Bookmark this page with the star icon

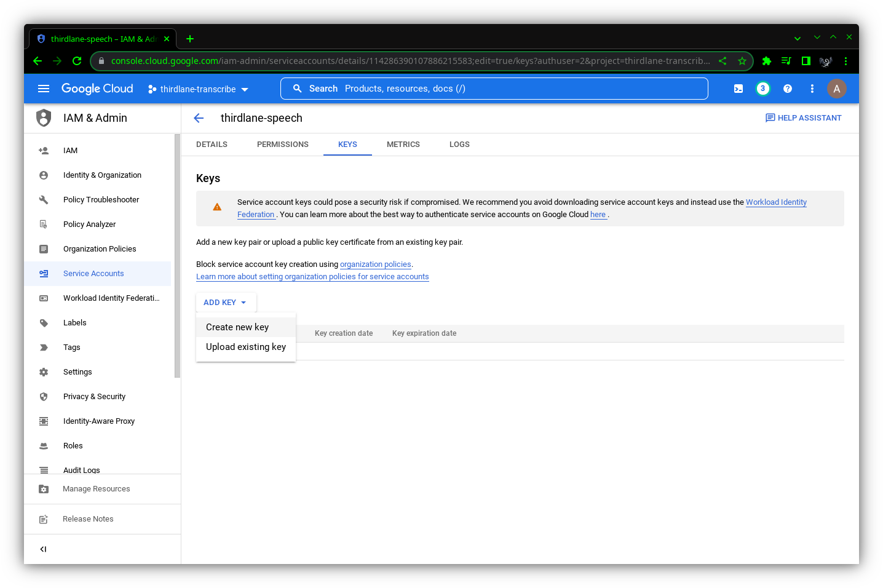(742, 61)
